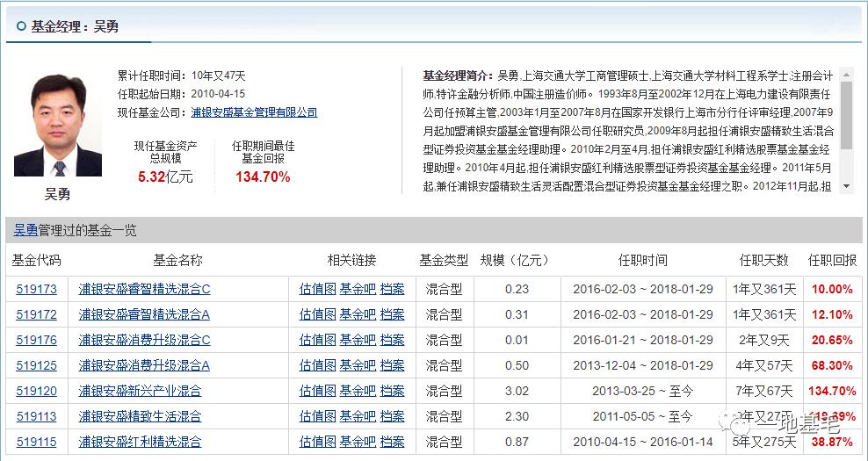Open fund code 519120 link
This screenshot has height=461, width=868.
click(37, 391)
